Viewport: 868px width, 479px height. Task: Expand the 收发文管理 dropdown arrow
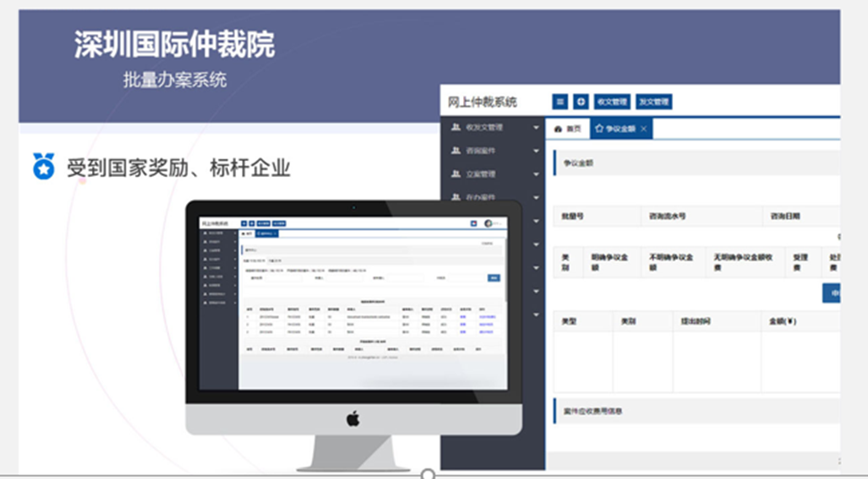535,128
